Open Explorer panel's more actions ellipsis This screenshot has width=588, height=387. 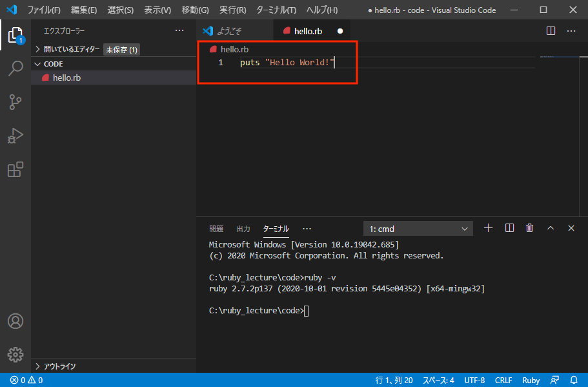coord(179,30)
